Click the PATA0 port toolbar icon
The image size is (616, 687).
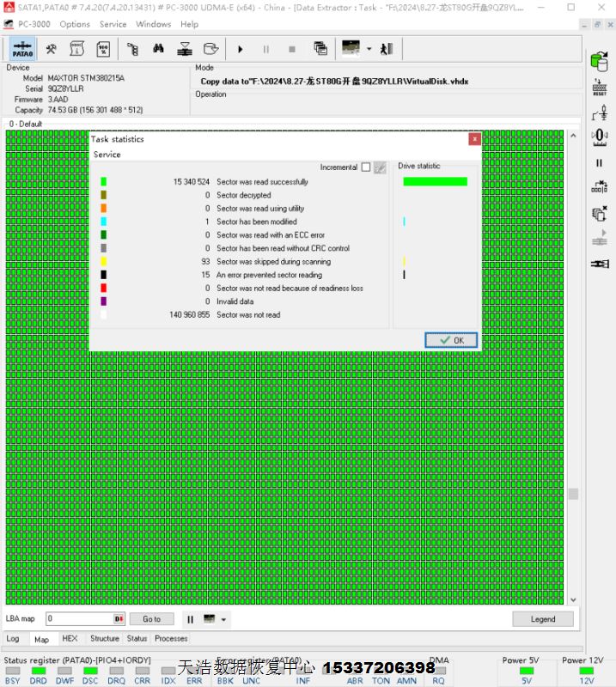pyautogui.click(x=23, y=49)
